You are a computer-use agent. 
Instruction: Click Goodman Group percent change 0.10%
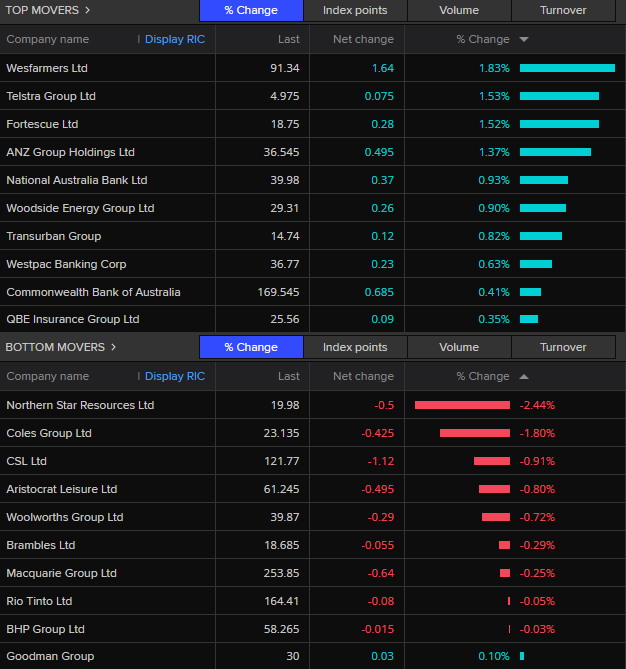pyautogui.click(x=494, y=656)
